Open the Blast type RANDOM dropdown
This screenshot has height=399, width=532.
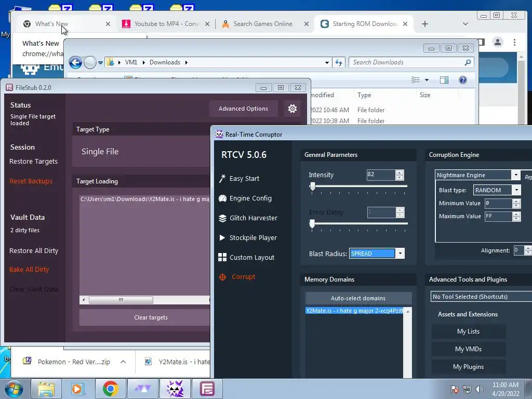516,190
